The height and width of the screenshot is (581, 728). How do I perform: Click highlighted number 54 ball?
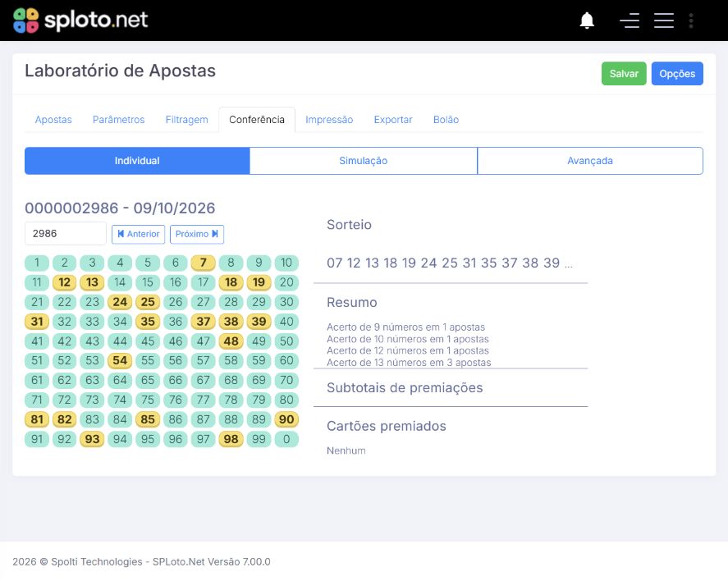point(120,360)
